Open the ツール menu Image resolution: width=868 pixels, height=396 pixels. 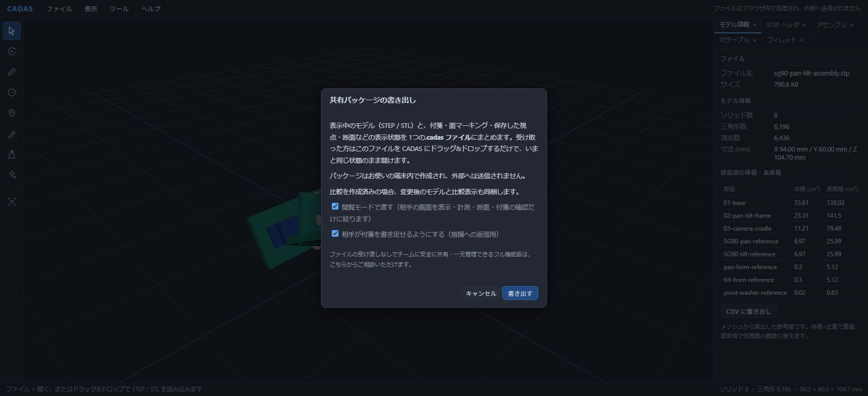[119, 9]
